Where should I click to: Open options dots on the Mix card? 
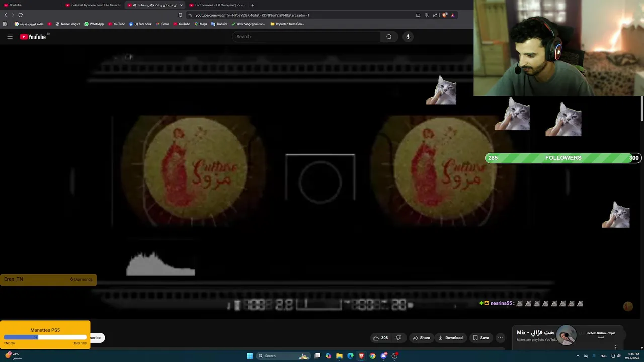(616, 347)
